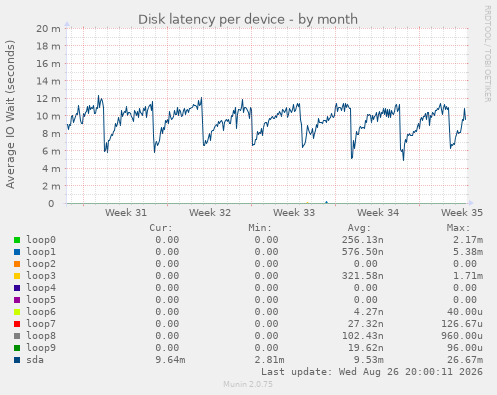Click loop7 average value '27.32n'
The height and width of the screenshot is (395, 497).
(x=366, y=324)
